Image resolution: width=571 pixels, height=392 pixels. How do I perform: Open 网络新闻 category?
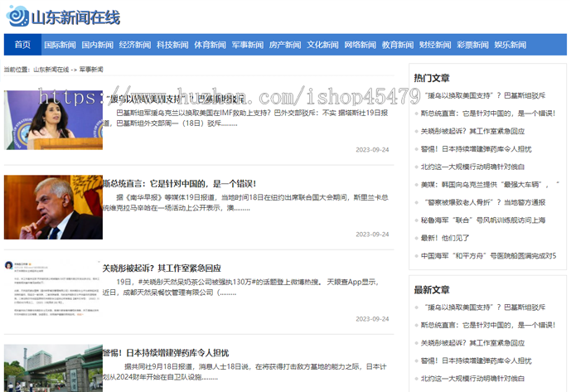pos(361,45)
